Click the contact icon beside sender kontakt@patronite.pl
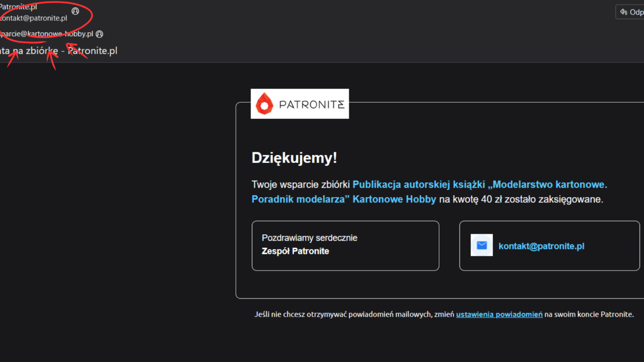Screen dimensions: 644x362 tap(75, 11)
